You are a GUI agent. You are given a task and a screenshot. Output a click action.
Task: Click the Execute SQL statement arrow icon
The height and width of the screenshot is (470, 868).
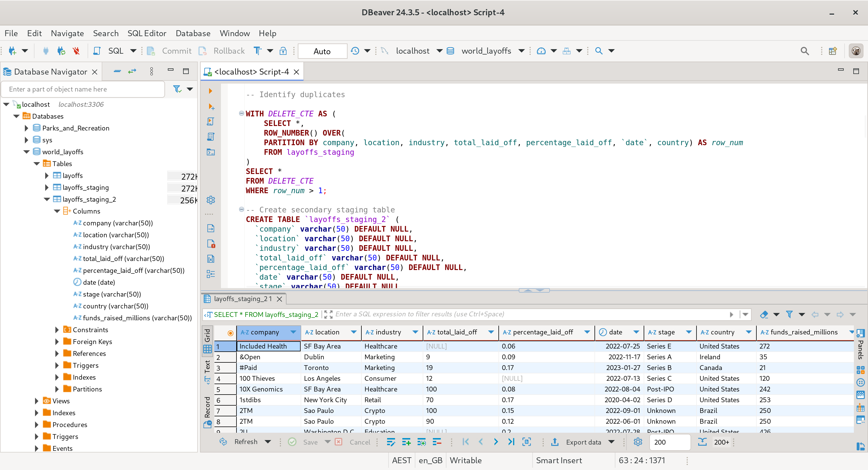coord(210,91)
